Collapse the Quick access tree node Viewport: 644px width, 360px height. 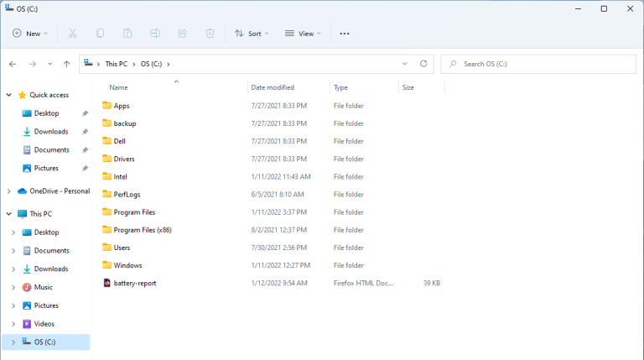pos(8,95)
